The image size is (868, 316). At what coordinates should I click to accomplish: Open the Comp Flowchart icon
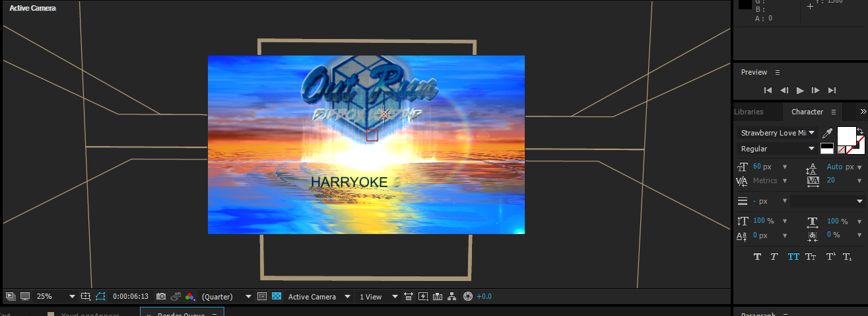coord(452,297)
